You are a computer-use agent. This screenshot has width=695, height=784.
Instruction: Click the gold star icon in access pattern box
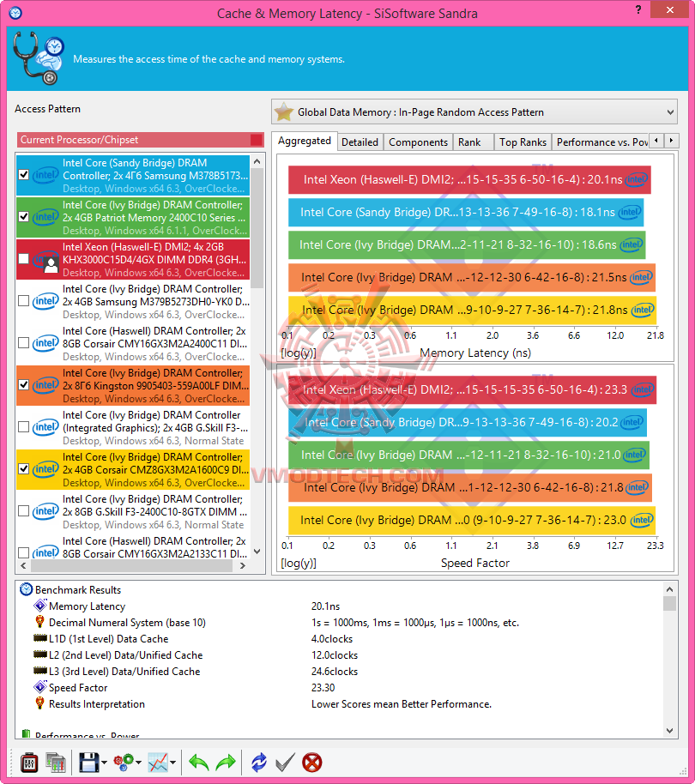(284, 112)
